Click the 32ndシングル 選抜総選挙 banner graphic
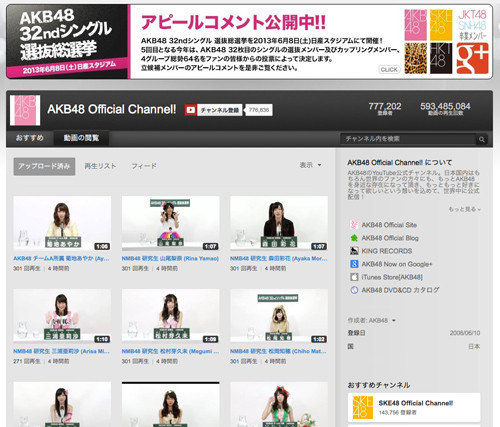Screen dimensions: 500x427 click(67, 42)
